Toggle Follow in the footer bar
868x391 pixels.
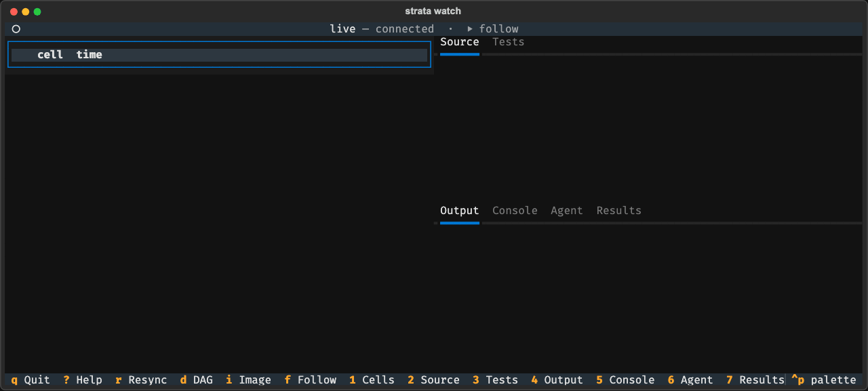tap(311, 380)
